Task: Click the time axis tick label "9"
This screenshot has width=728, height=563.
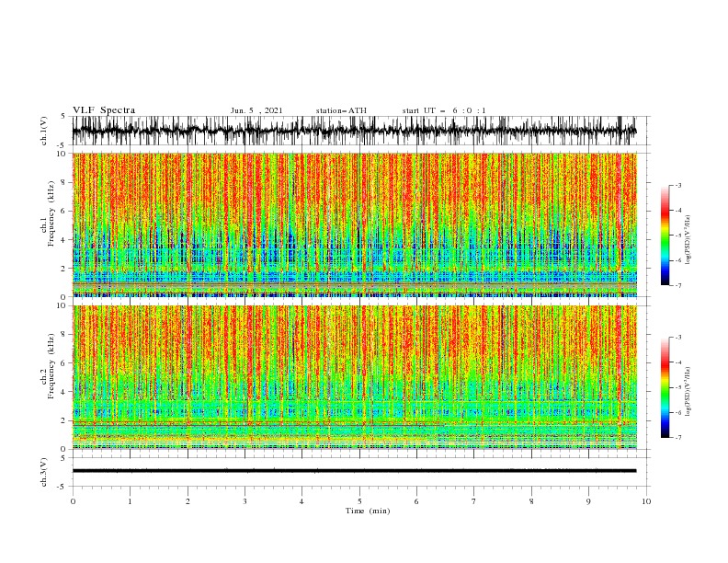Action: pyautogui.click(x=588, y=501)
